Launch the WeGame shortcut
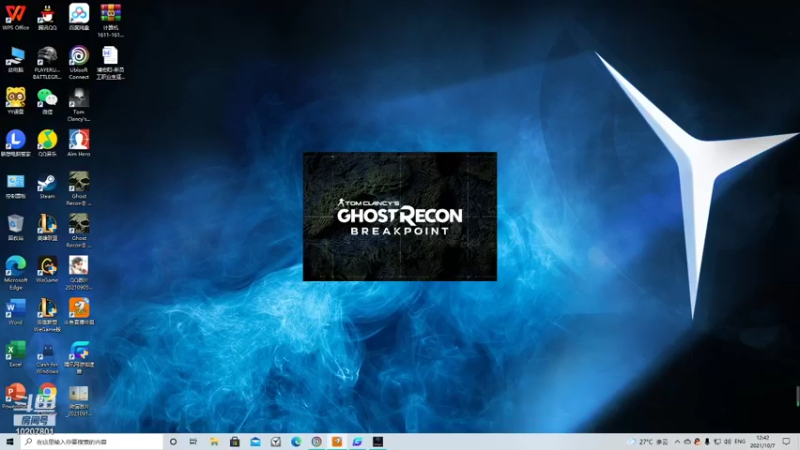 point(47,269)
